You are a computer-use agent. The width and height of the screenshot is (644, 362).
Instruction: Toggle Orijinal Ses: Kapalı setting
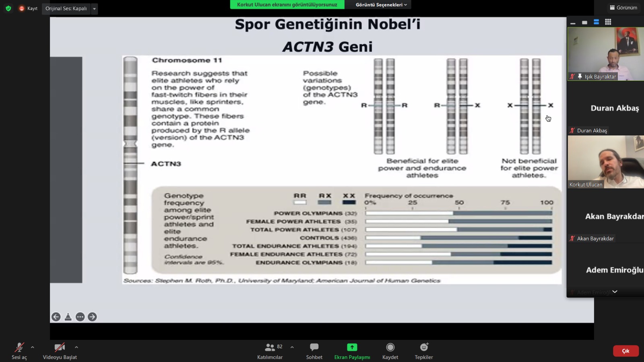pyautogui.click(x=66, y=8)
